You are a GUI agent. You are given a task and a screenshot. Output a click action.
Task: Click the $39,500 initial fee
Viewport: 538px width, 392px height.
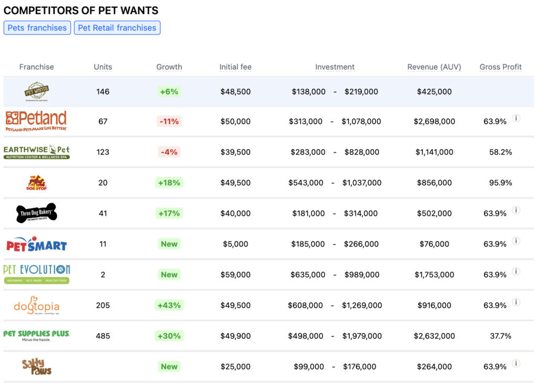pyautogui.click(x=235, y=152)
